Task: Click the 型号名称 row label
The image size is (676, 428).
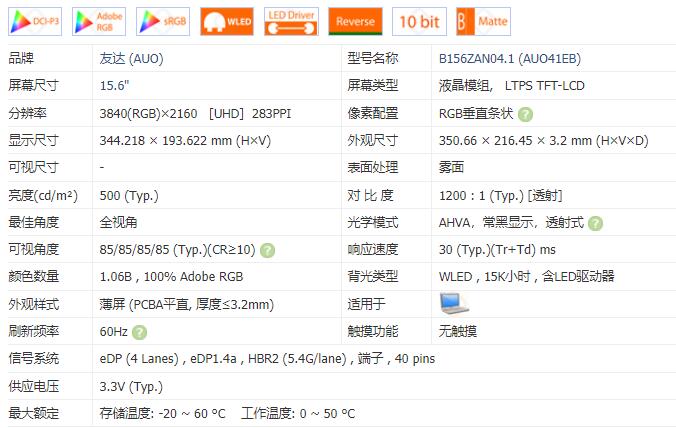Action: (x=373, y=58)
